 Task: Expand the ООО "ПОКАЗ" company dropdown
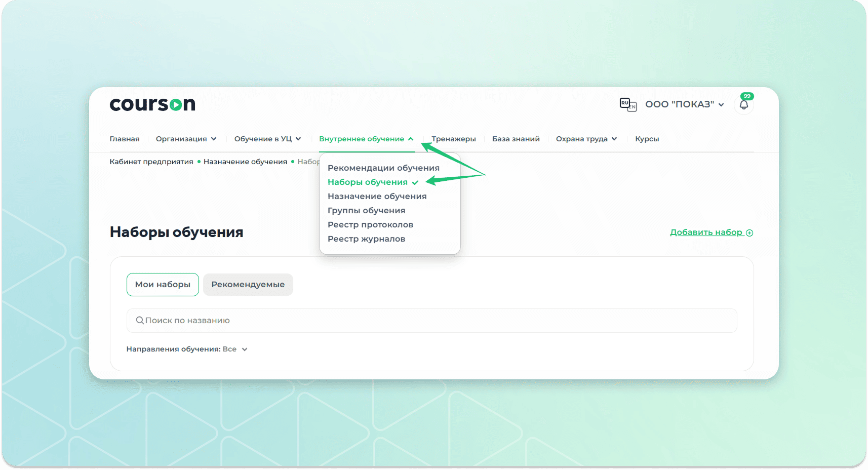[x=684, y=104]
